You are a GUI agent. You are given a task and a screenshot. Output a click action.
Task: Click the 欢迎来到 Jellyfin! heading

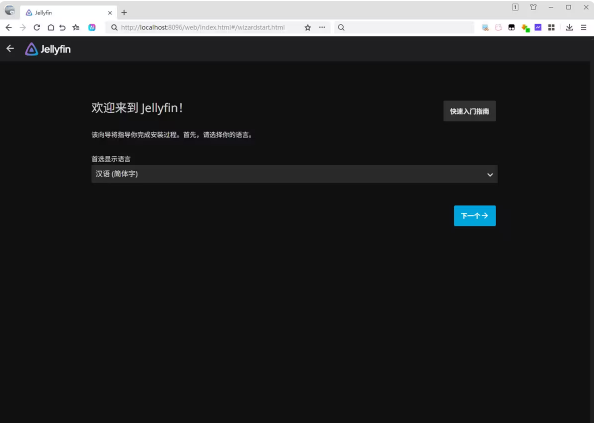(137, 108)
